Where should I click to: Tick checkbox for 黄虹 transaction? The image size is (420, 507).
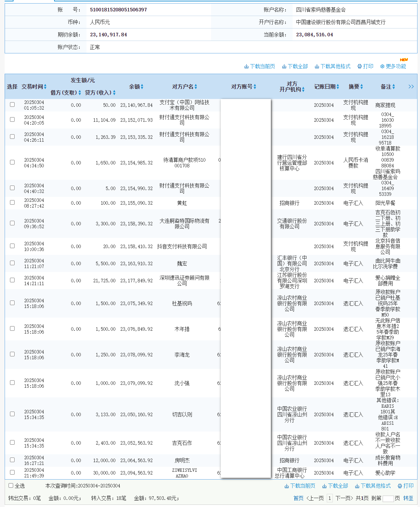[12, 203]
